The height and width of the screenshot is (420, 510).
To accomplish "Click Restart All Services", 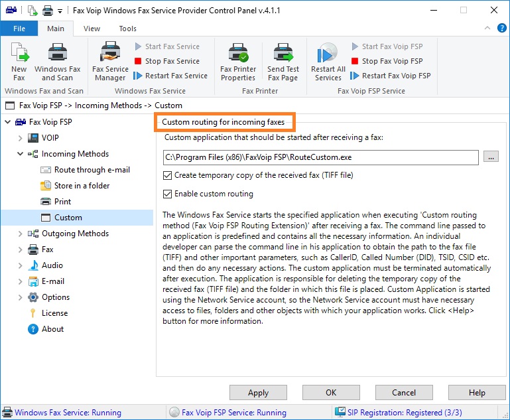I will tap(328, 62).
